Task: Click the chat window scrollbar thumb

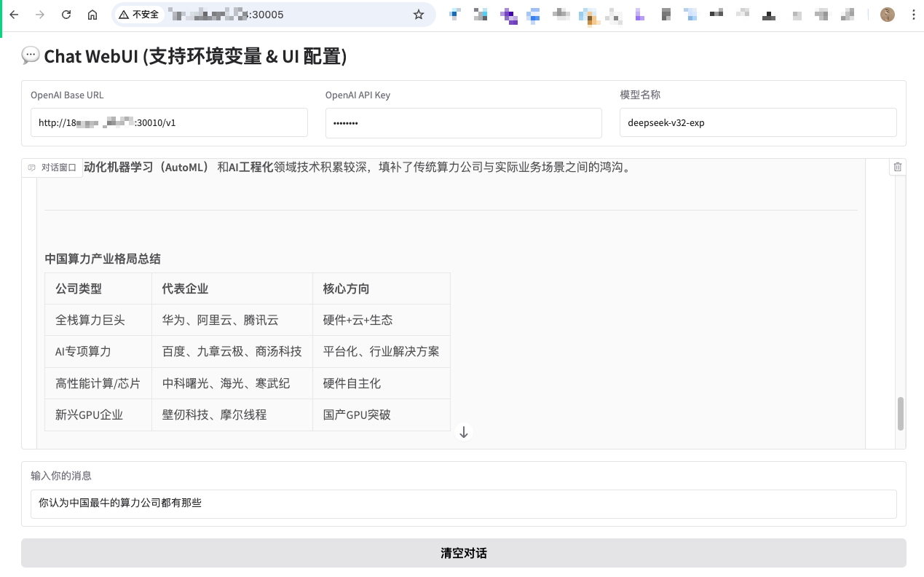Action: pyautogui.click(x=900, y=414)
